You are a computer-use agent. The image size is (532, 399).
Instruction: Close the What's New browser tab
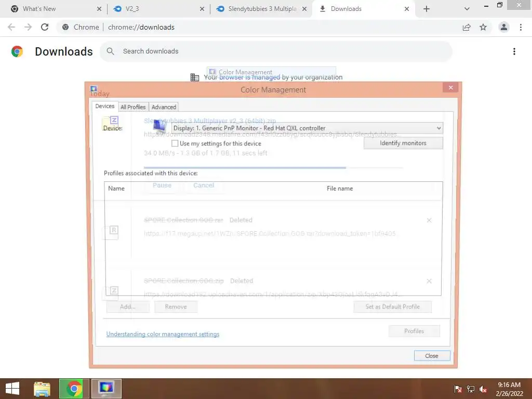[x=99, y=9]
